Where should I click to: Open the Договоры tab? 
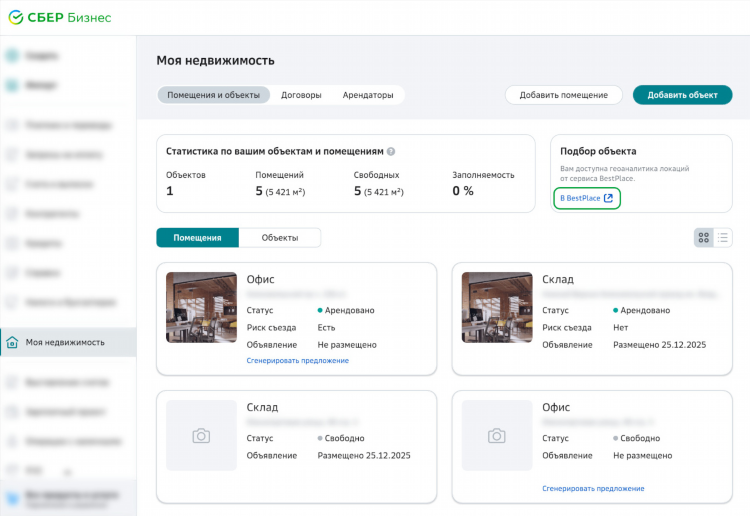[x=301, y=95]
